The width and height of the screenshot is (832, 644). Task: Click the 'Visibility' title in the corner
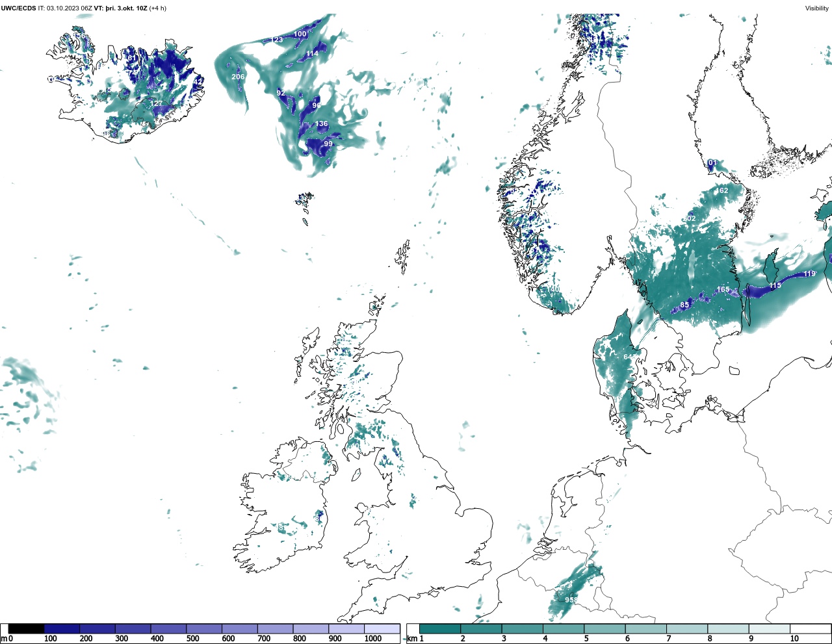[817, 8]
